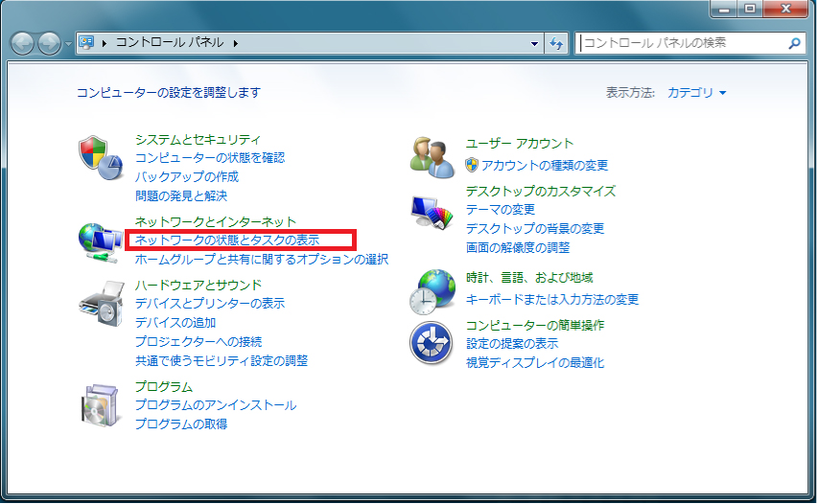Open プログラム category heading
817x504 pixels.
[x=164, y=386]
